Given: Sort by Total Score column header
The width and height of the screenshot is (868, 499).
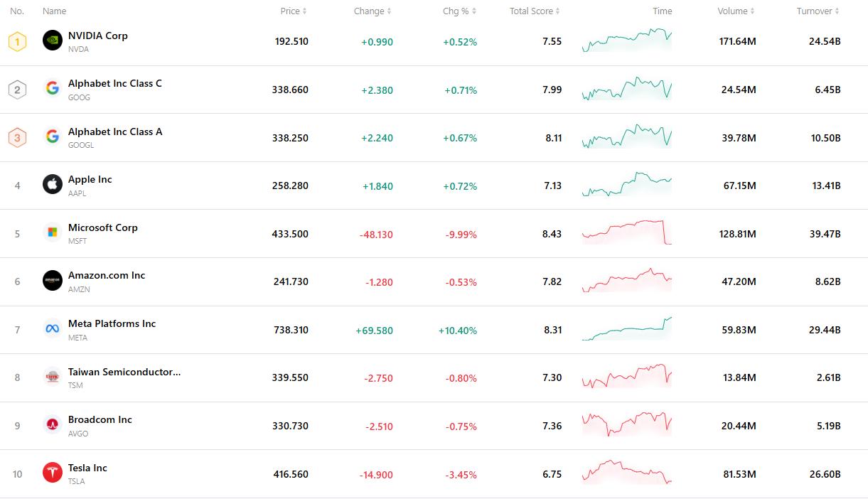Looking at the screenshot, I should [x=535, y=11].
